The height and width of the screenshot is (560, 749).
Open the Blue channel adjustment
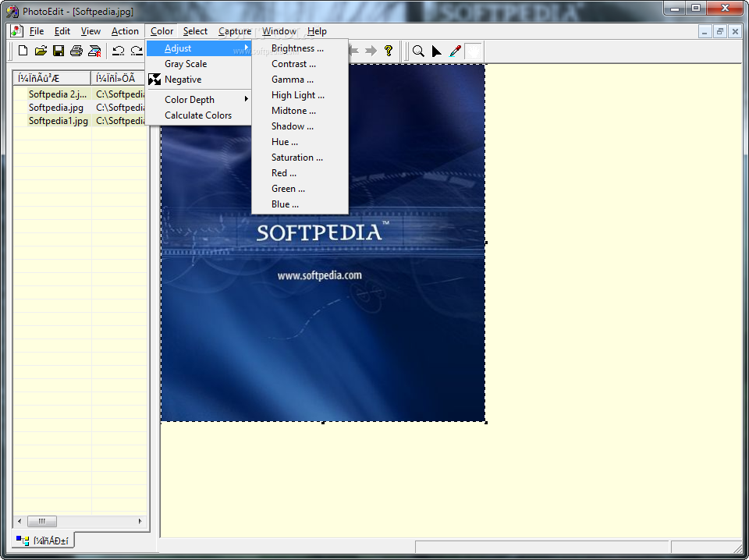(x=300, y=204)
